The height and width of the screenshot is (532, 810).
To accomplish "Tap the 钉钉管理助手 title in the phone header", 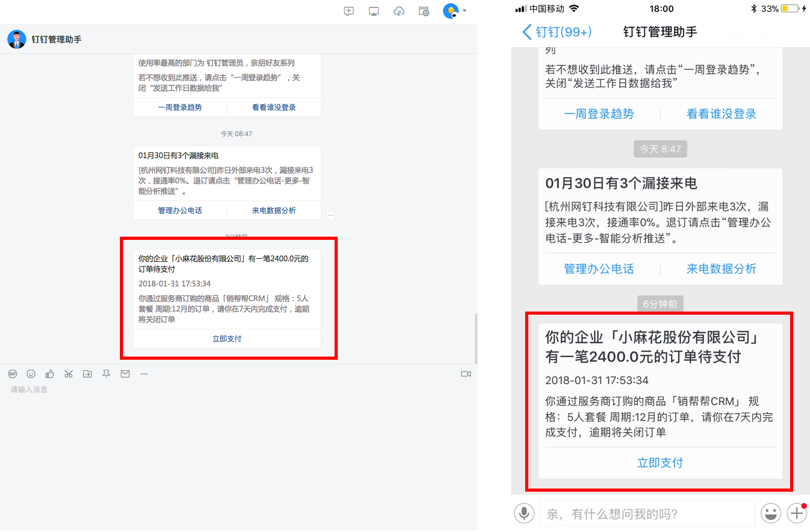I will [x=660, y=32].
